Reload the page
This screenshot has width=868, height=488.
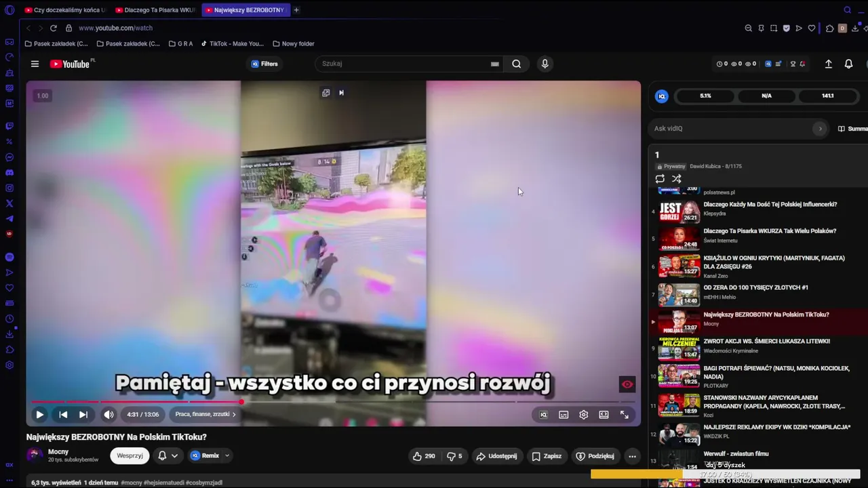[x=53, y=28]
